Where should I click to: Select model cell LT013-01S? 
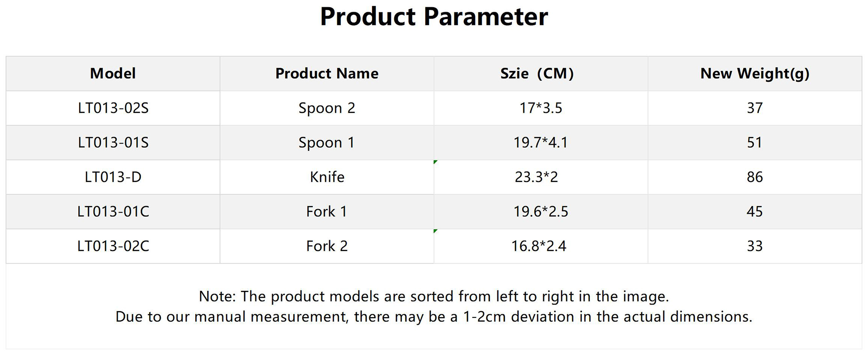113,143
